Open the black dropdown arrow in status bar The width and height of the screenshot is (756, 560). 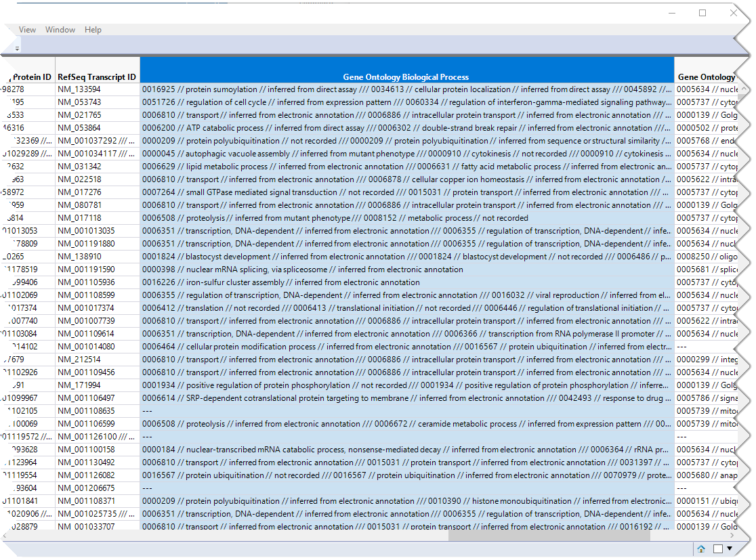[x=730, y=549]
